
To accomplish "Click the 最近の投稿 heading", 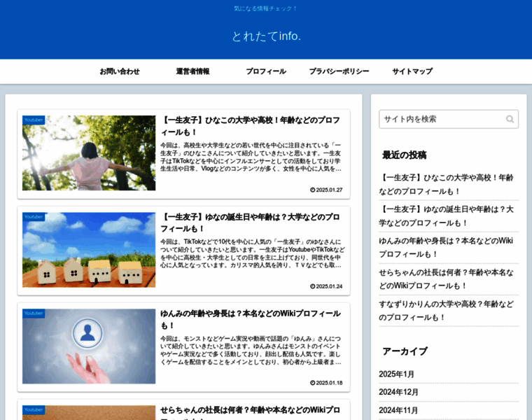I will tap(405, 155).
